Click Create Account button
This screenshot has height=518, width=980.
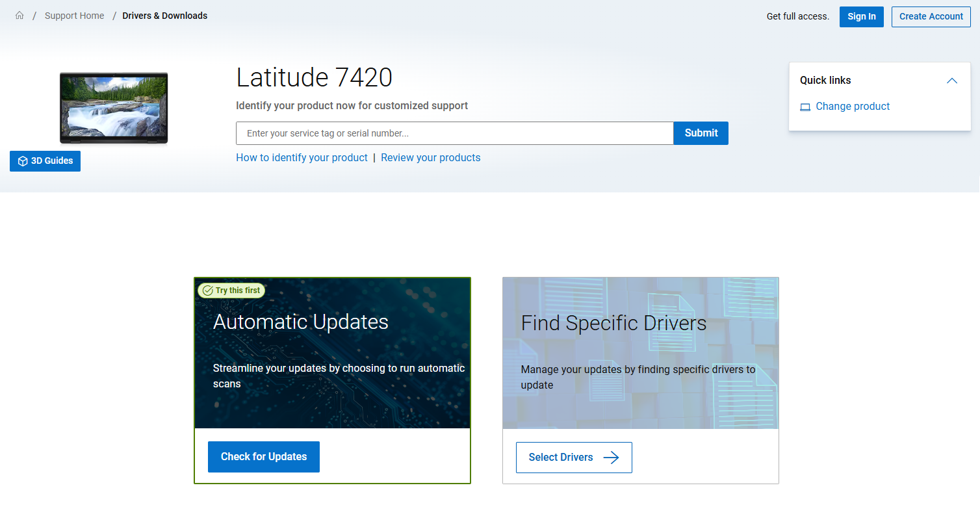pos(931,16)
